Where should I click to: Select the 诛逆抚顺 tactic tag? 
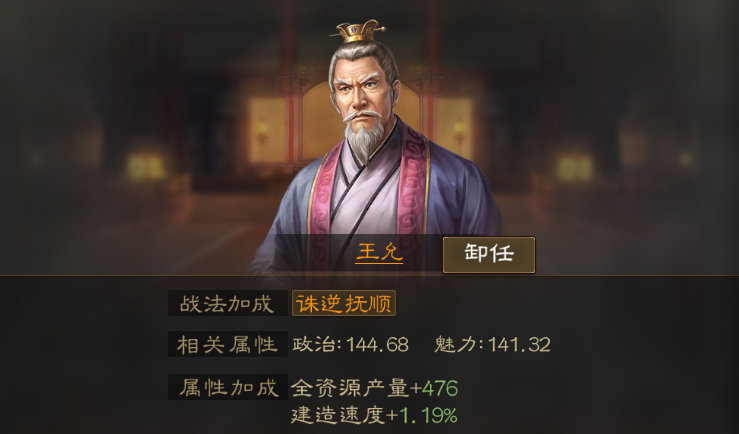pos(344,303)
